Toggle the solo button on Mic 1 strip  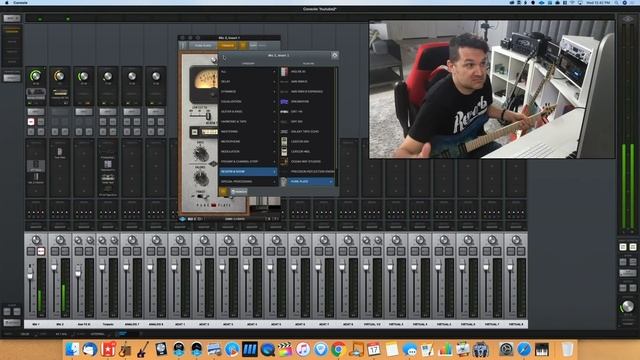(31, 251)
